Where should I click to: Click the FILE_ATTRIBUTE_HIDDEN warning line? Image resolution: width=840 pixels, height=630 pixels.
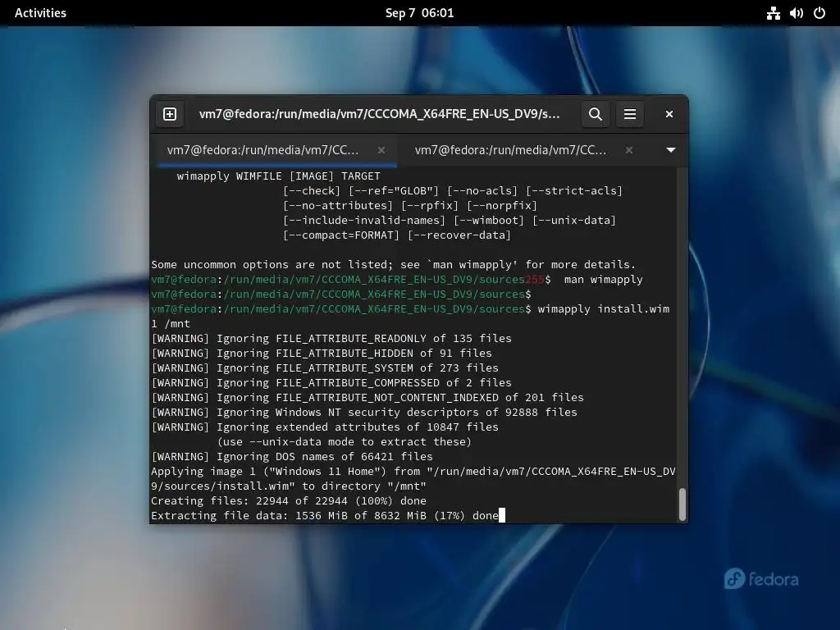[322, 354]
